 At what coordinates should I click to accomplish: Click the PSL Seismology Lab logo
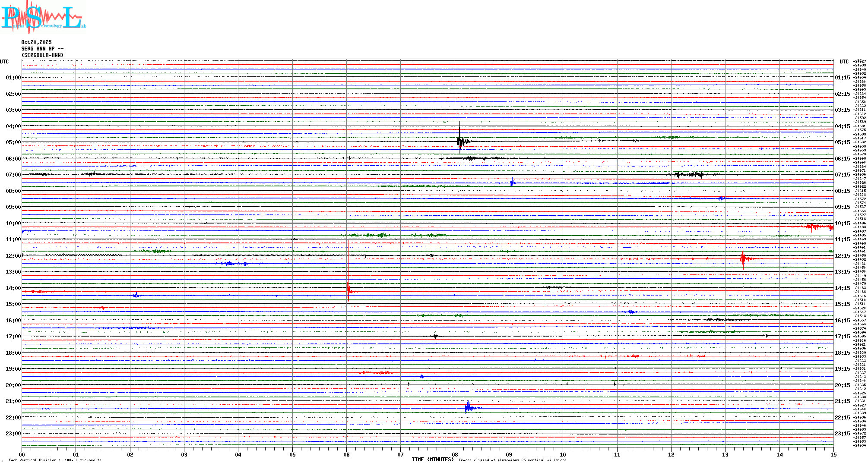43,17
